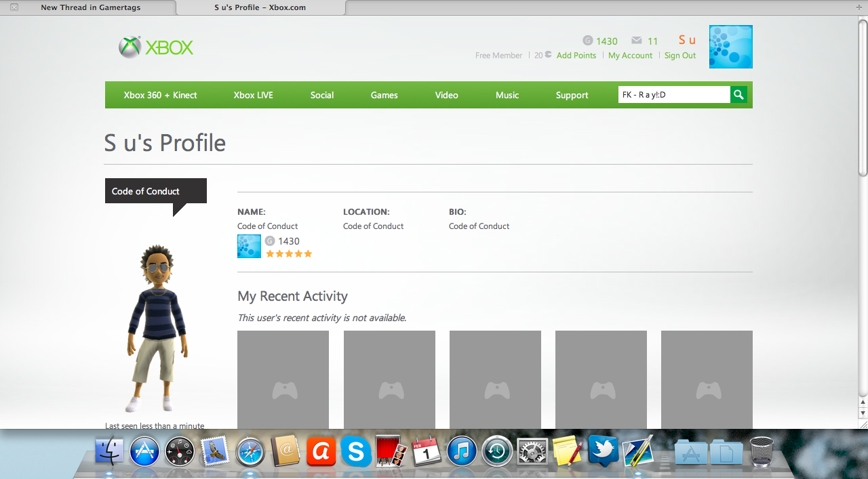Open App Store from the dock

(144, 451)
